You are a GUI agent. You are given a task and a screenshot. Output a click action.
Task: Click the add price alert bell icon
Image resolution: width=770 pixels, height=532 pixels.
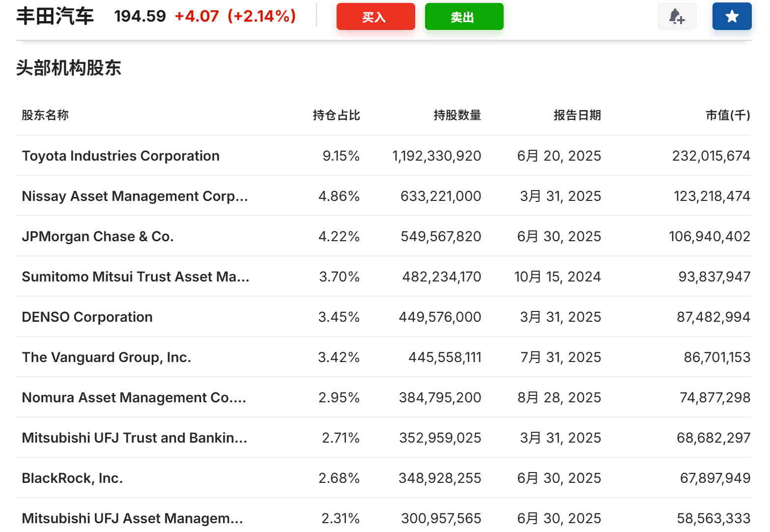(x=677, y=17)
